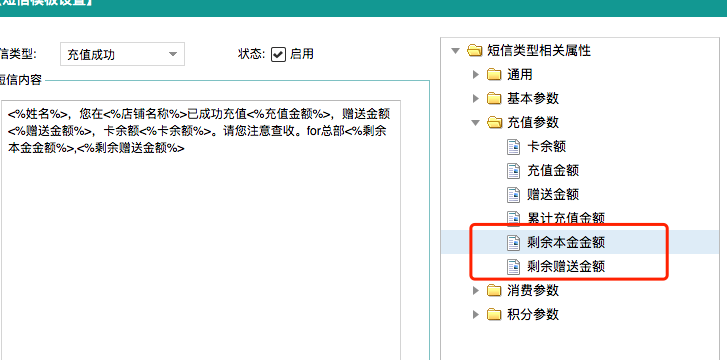The width and height of the screenshot is (727, 360).
Task: Select the 赠送金额 attribute
Action: [553, 195]
